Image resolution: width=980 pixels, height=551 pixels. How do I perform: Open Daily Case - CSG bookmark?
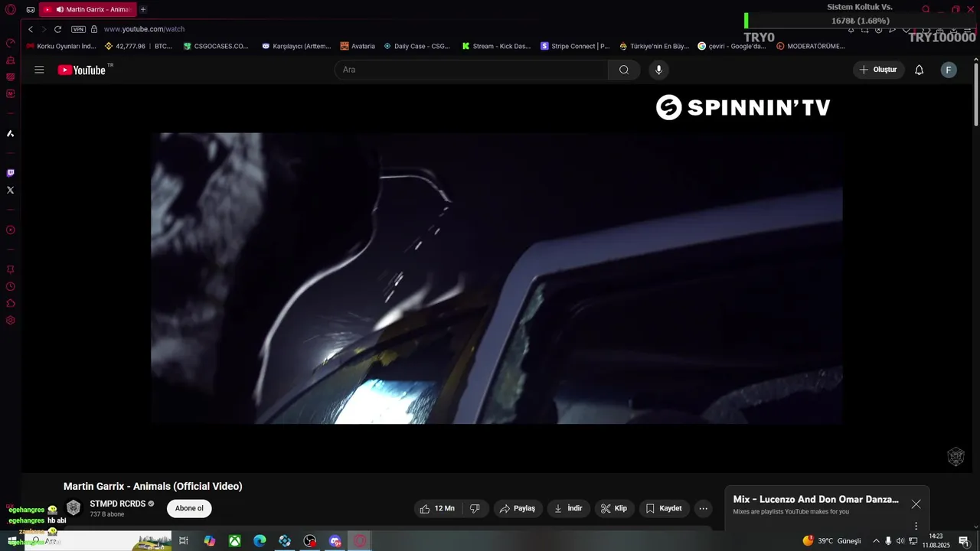(417, 46)
